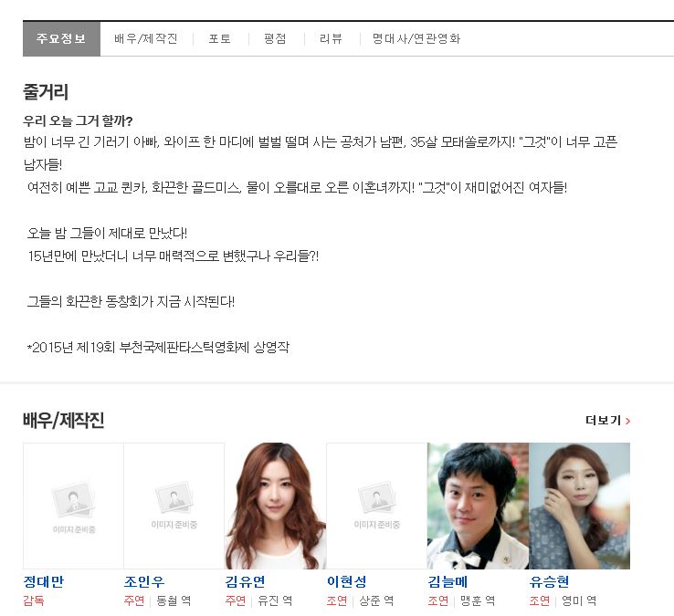Open 김늘메 name link
This screenshot has width=674, height=616.
[448, 581]
